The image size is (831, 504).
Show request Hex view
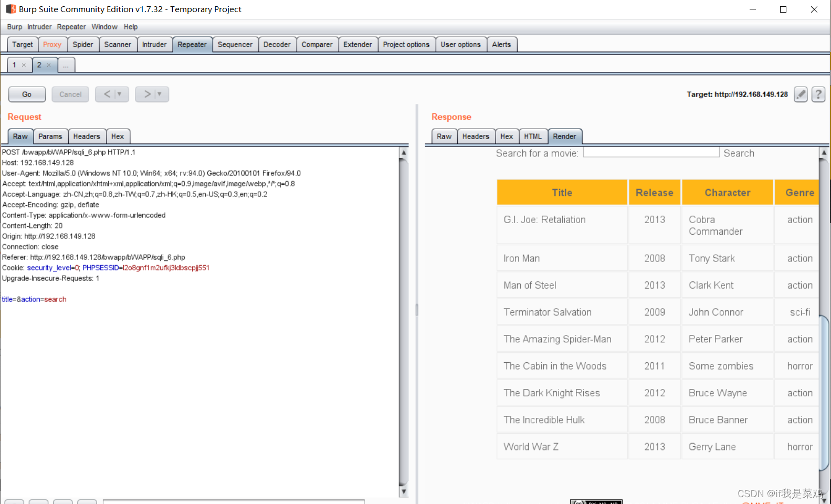(x=118, y=136)
